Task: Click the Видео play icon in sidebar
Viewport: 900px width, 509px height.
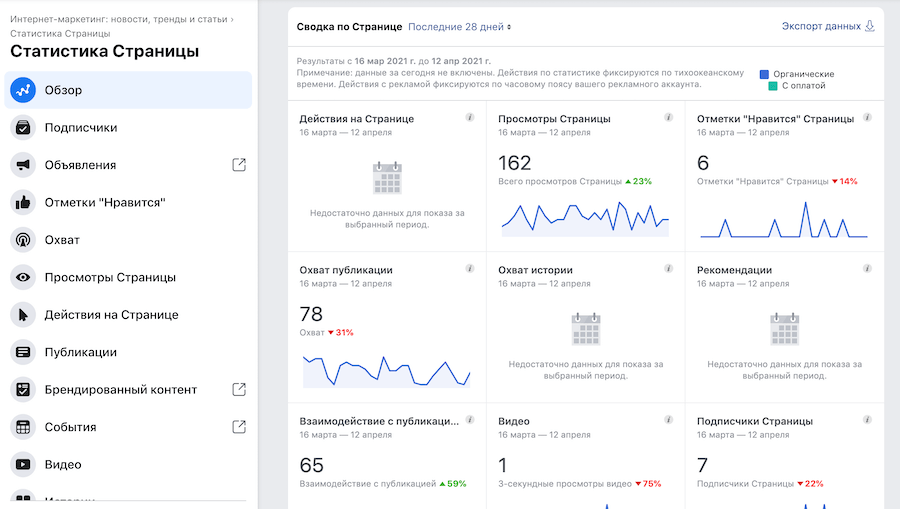Action: [x=23, y=465]
